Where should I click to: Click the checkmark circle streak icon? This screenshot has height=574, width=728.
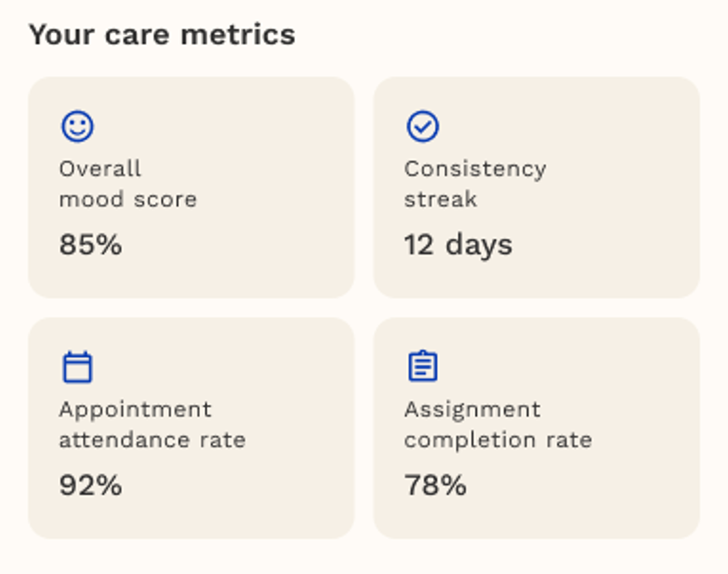tap(423, 127)
